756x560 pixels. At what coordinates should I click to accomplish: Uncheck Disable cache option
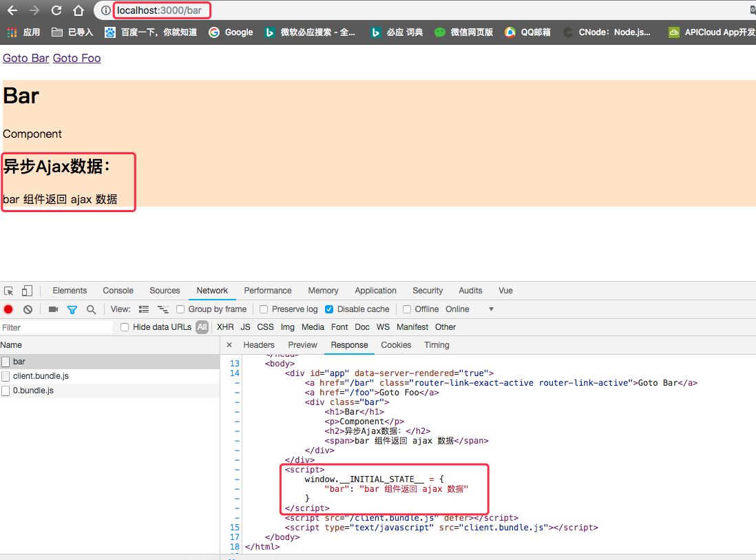329,309
